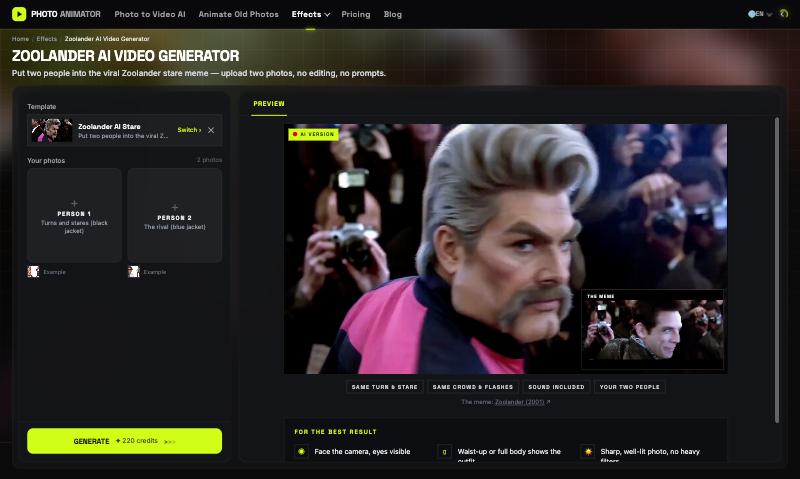800x479 pixels.
Task: Select the Preview tab
Action: (x=269, y=104)
